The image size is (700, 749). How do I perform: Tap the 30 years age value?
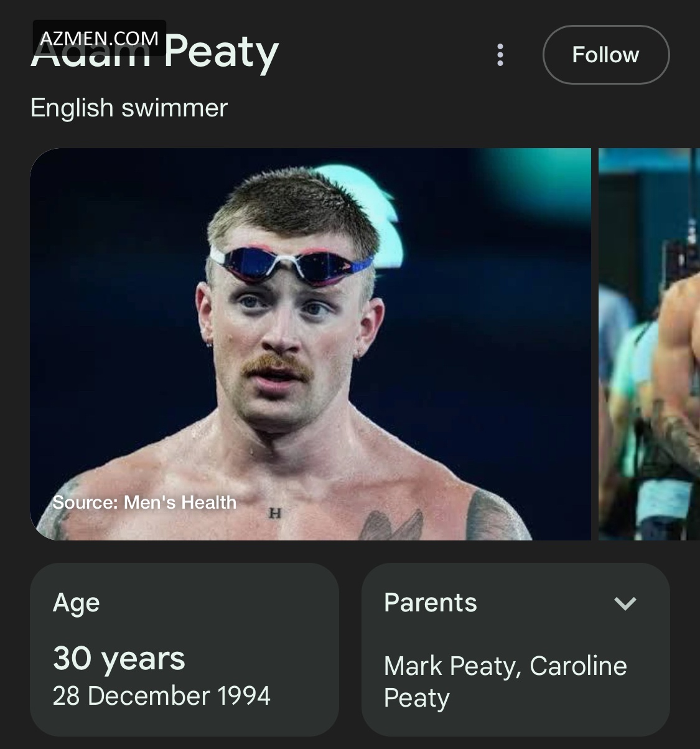119,658
